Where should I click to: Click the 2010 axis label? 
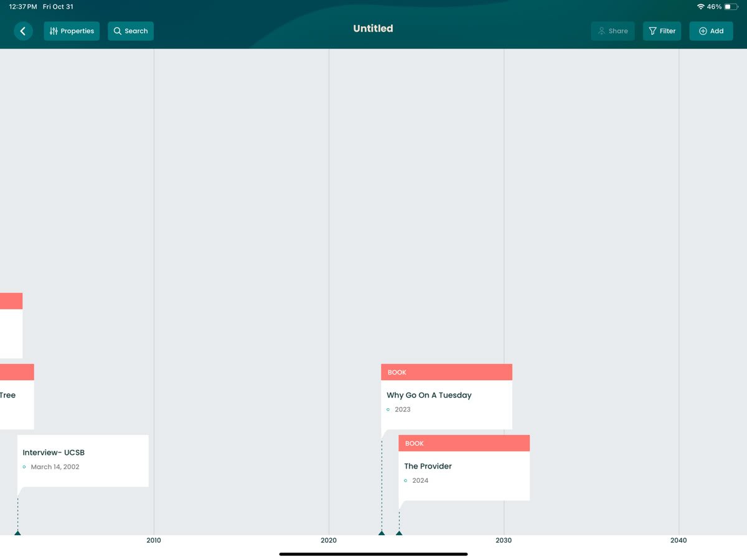[154, 540]
